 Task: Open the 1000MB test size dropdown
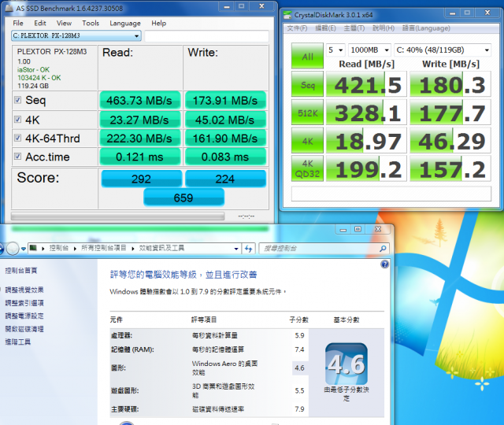pos(369,50)
